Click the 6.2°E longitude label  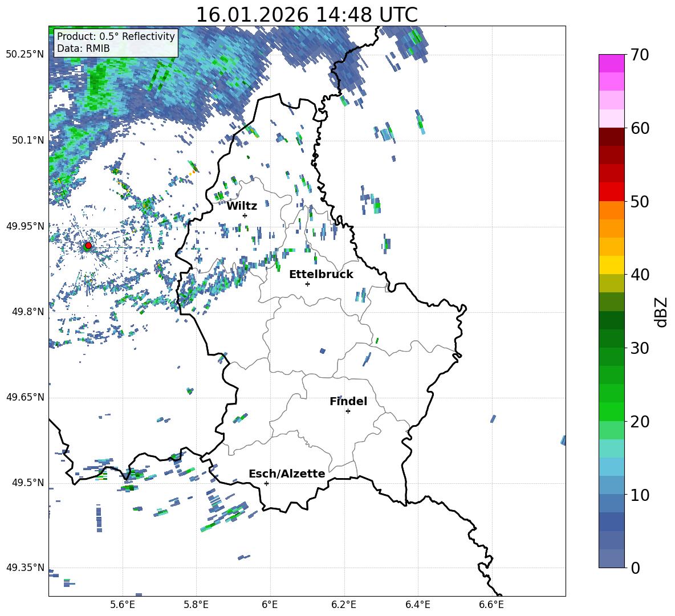click(344, 605)
